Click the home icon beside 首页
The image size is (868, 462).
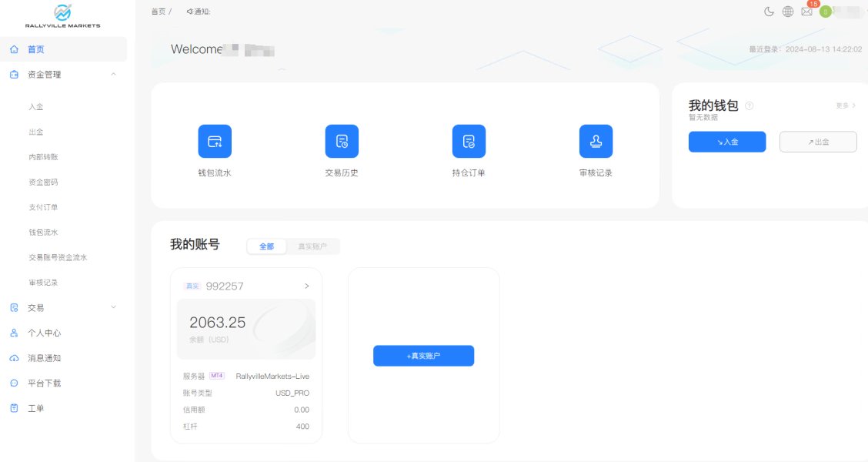[x=15, y=49]
